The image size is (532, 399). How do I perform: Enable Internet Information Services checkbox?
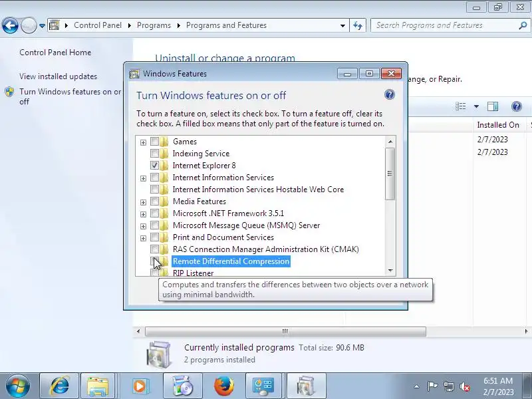pyautogui.click(x=154, y=177)
